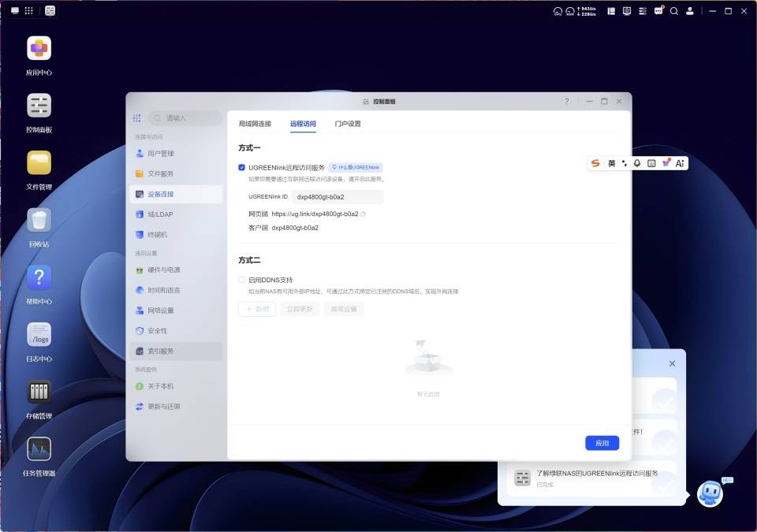Click the 高级设置 button

pos(344,309)
